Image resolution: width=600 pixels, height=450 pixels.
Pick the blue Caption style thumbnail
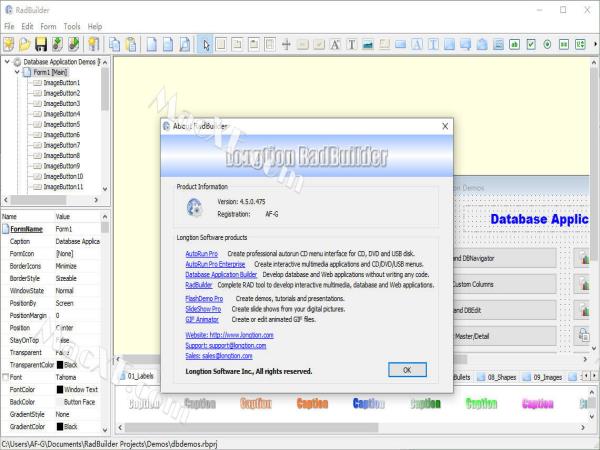[368, 403]
